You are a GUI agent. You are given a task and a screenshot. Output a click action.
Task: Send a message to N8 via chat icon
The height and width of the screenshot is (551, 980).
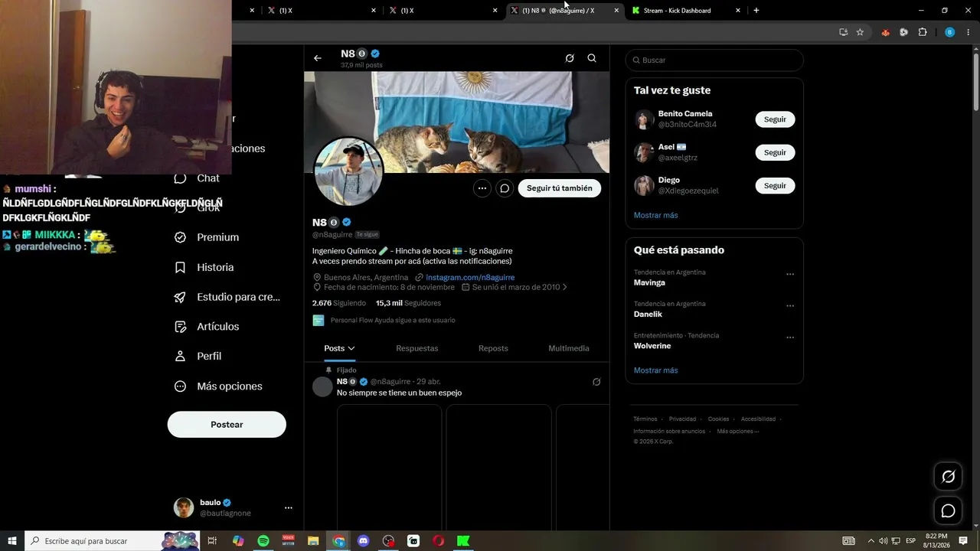pos(505,188)
